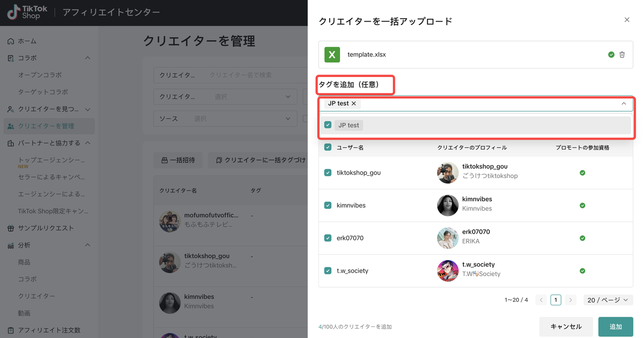Click green upload success check icon
This screenshot has height=338, width=644.
pos(611,54)
